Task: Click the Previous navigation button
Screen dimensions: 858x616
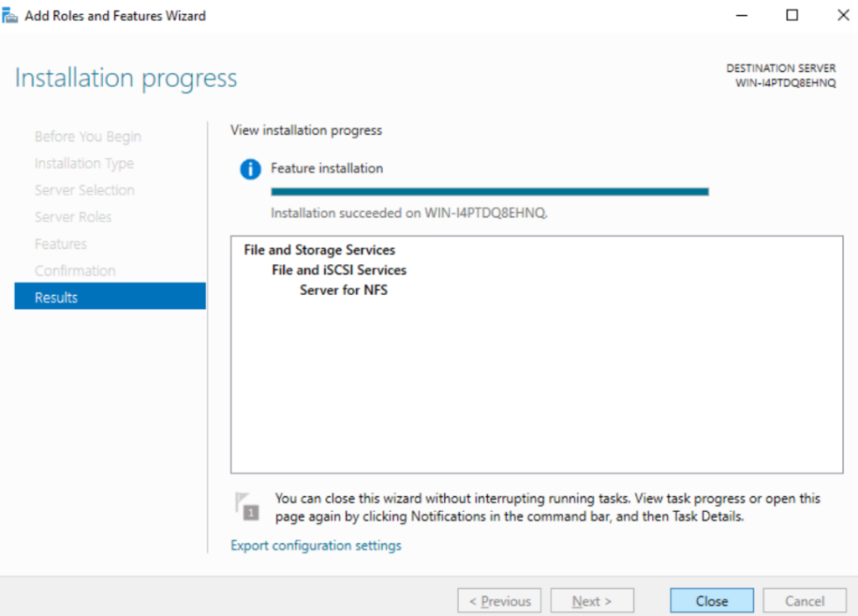Action: click(499, 600)
